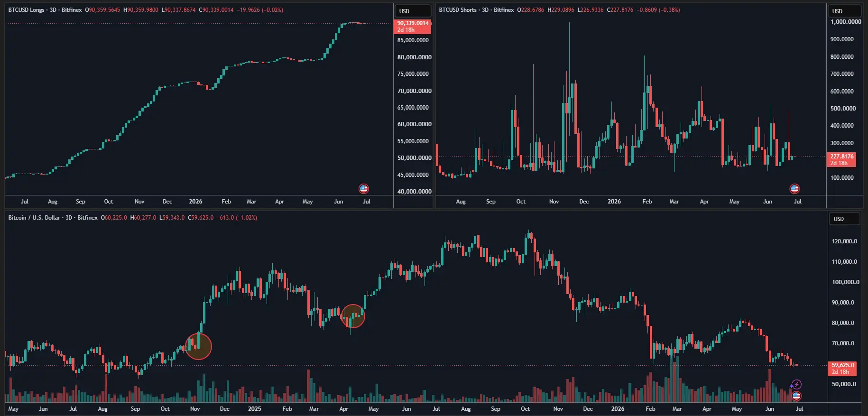This screenshot has width=868, height=416.
Task: Open the US economic event flag on Shorts chart
Action: point(794,189)
